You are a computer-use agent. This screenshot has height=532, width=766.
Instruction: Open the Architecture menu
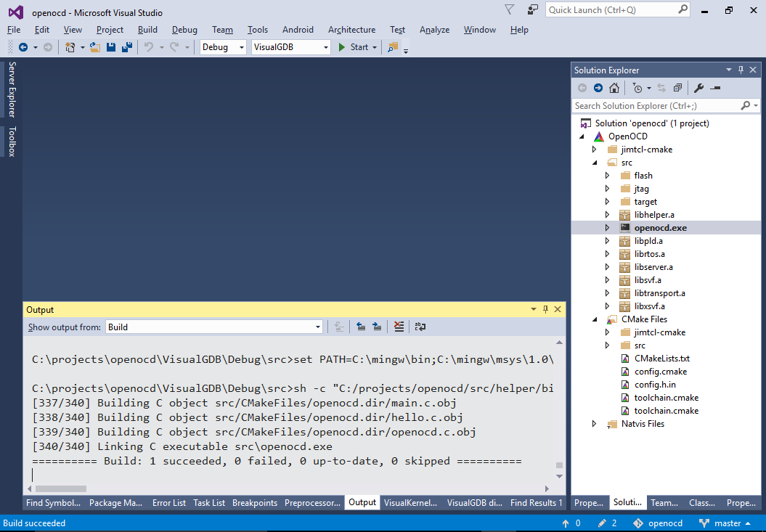tap(351, 30)
